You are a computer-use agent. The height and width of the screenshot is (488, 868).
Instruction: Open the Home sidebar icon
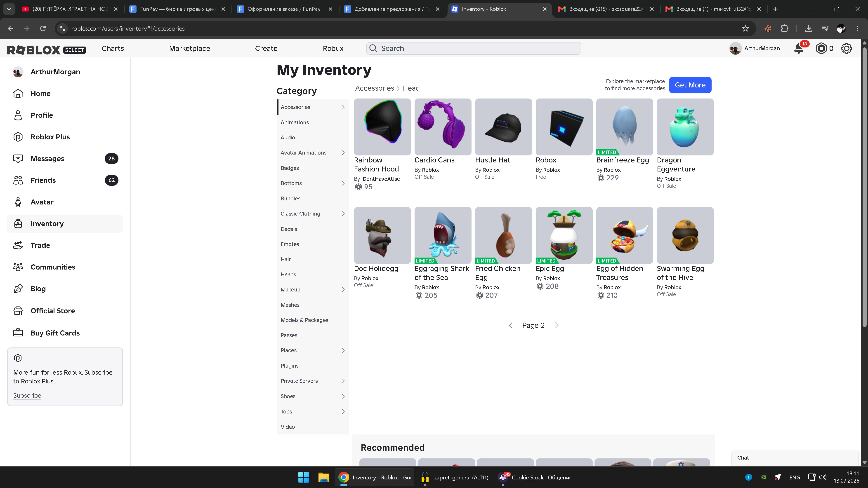pyautogui.click(x=18, y=93)
